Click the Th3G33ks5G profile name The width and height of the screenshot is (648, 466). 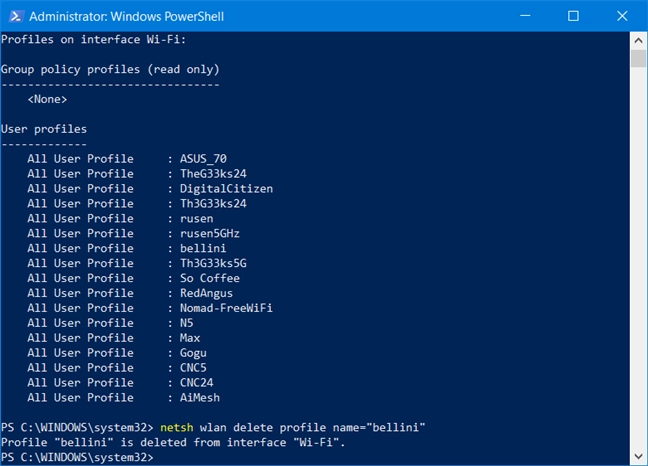click(x=213, y=263)
